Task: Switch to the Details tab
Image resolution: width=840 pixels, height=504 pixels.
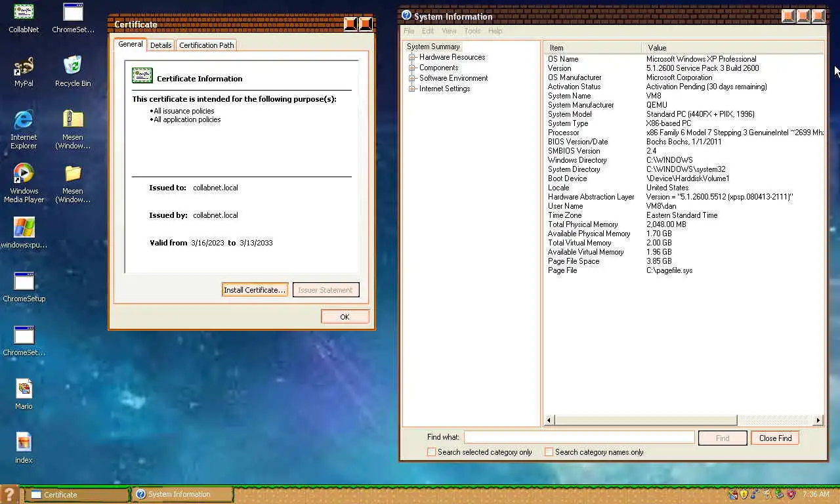Action: 161,45
